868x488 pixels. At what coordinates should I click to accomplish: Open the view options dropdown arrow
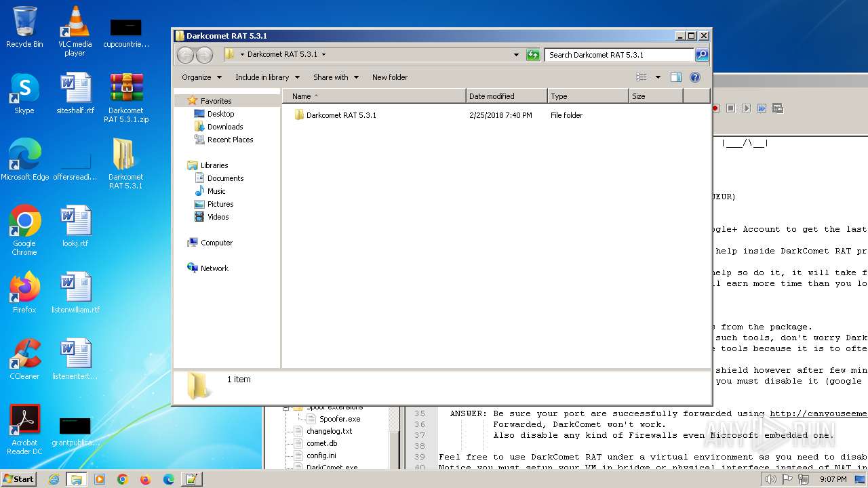[x=658, y=77]
